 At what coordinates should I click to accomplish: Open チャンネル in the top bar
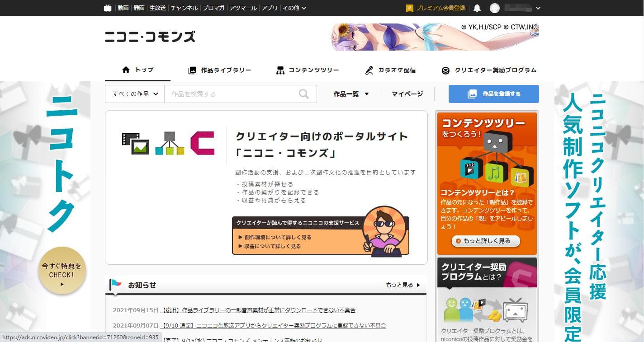coord(184,8)
